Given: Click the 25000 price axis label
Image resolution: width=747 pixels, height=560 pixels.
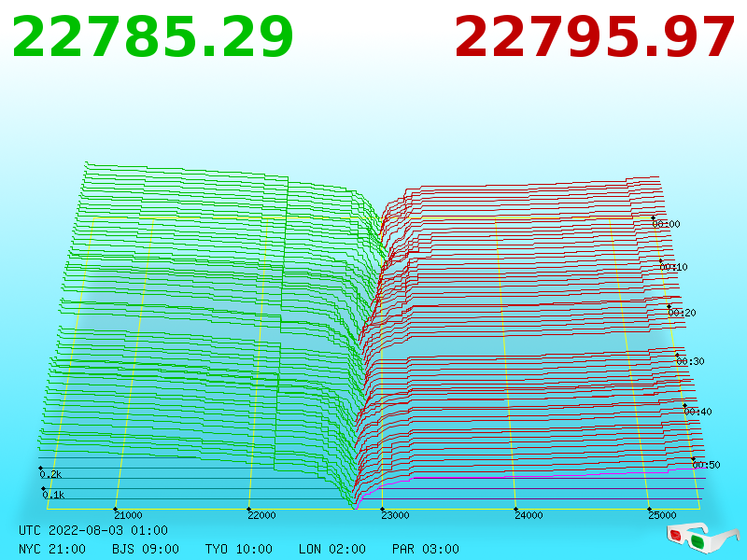Looking at the screenshot, I should coord(662,515).
